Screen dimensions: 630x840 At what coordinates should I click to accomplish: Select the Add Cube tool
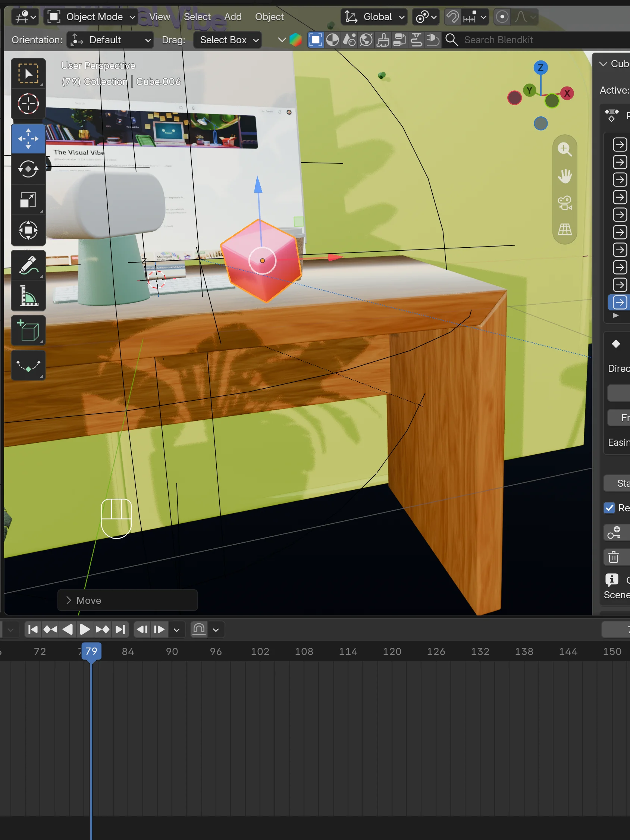28,330
